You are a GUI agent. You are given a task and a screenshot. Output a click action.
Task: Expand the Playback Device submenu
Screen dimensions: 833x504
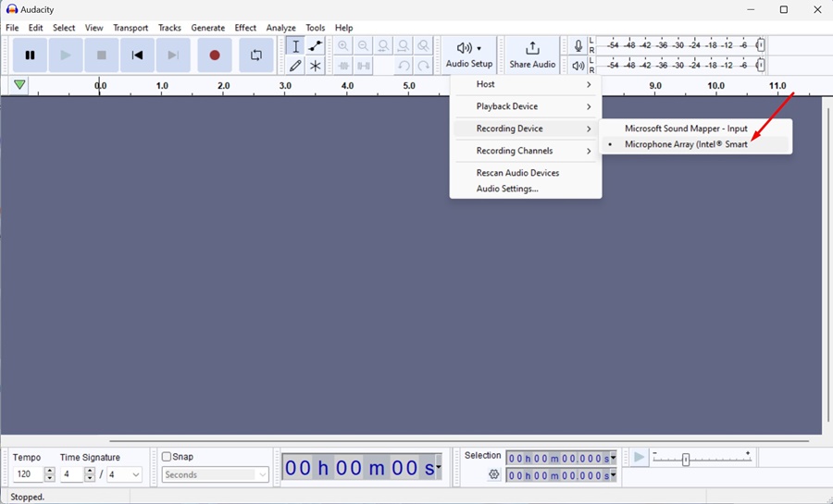pyautogui.click(x=526, y=106)
